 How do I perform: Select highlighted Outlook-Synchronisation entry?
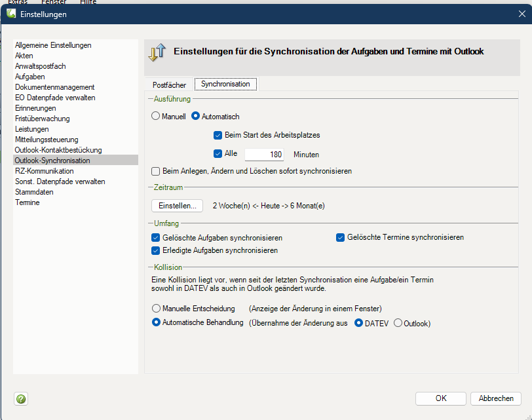75,160
